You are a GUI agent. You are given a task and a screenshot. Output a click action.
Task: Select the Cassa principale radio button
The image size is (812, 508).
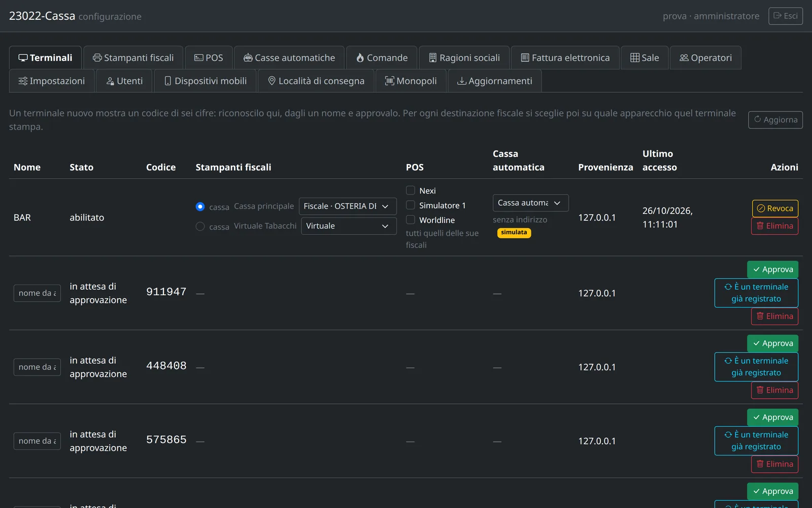[200, 207]
